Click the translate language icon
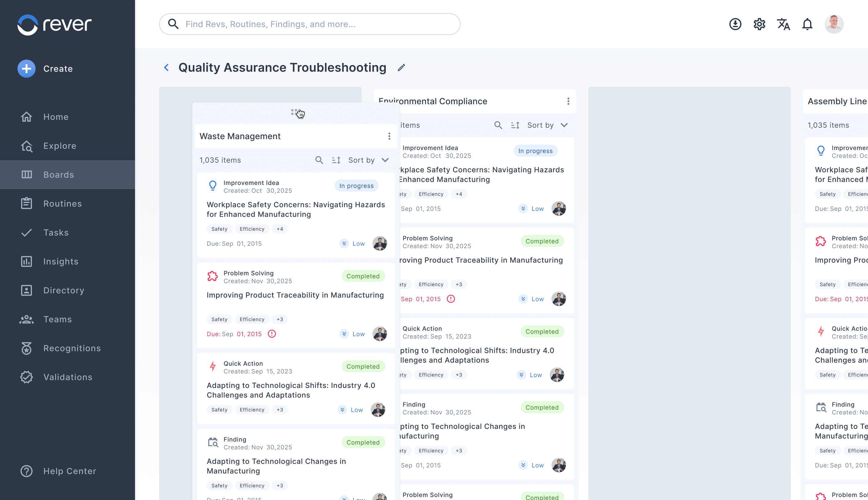 coord(783,24)
